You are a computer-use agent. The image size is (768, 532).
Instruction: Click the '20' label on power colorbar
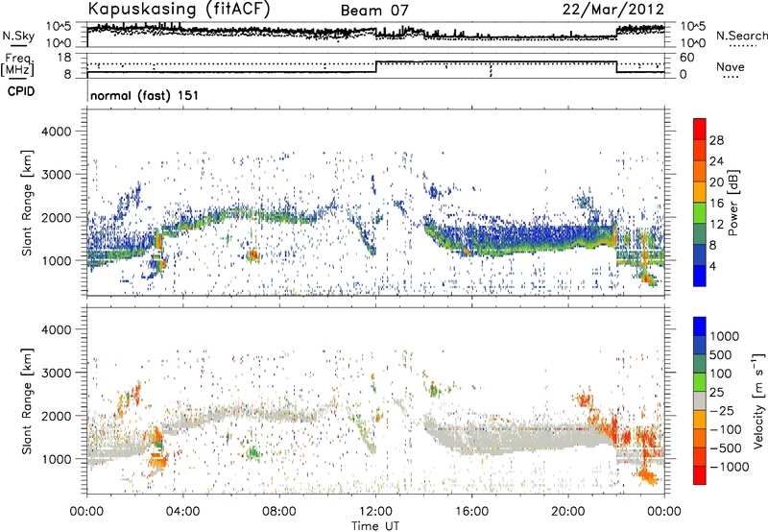click(716, 182)
